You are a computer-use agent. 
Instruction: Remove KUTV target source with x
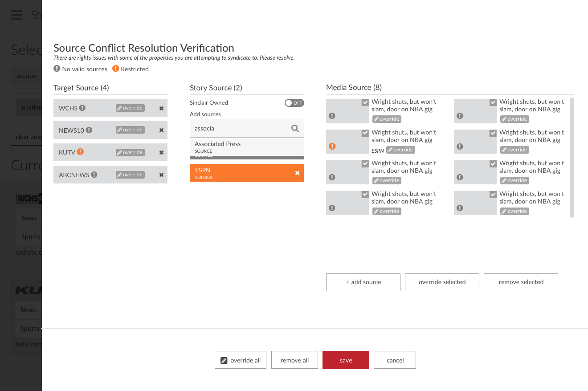click(x=161, y=152)
